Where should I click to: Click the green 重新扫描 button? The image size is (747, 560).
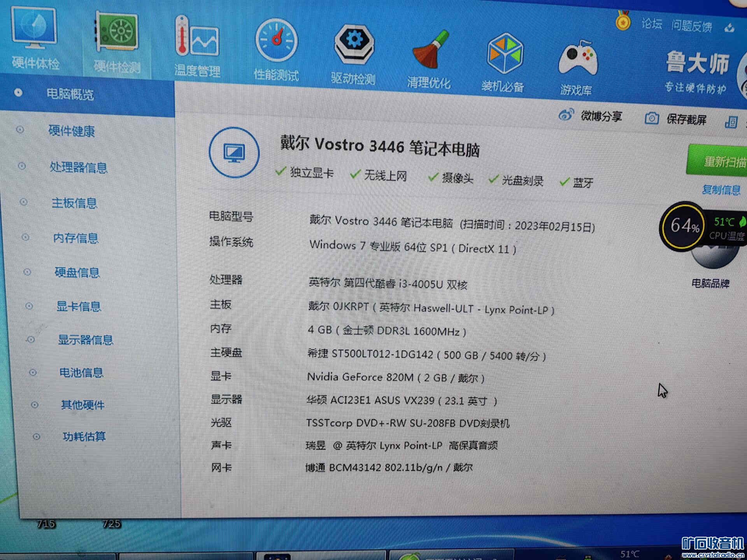click(x=717, y=160)
